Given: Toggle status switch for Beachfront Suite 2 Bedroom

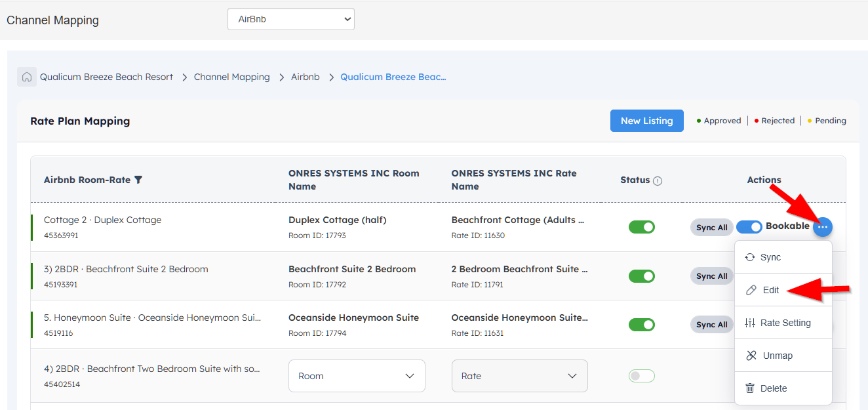Looking at the screenshot, I should 642,276.
